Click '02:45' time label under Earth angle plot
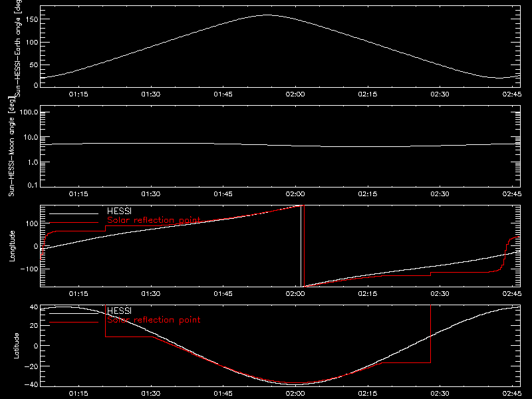Screen dimensions: 532x399 [512, 94]
